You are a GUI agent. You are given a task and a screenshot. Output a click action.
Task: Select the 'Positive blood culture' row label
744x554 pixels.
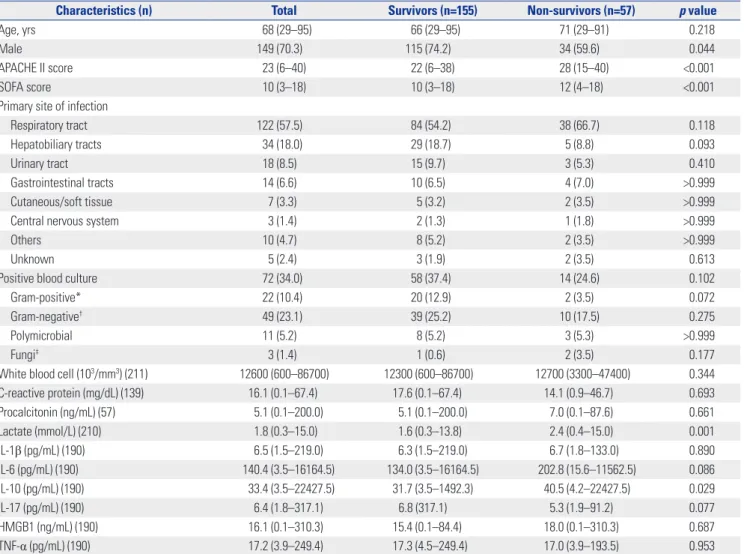[49, 278]
